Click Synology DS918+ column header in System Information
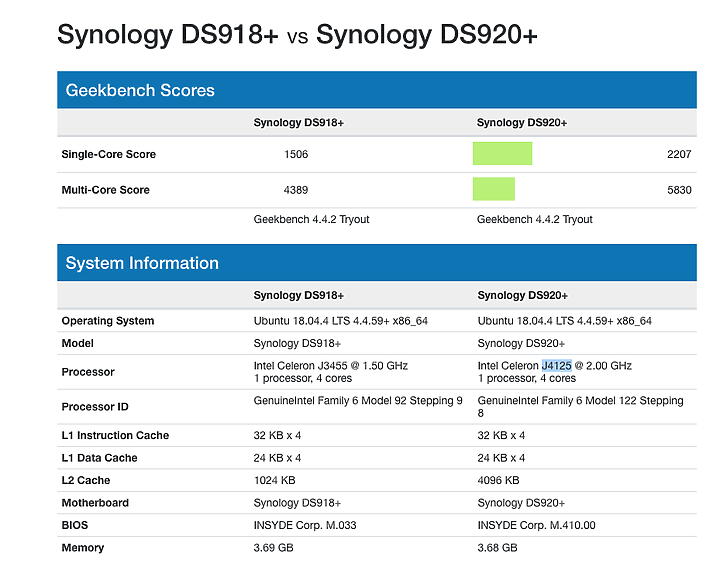 [298, 295]
